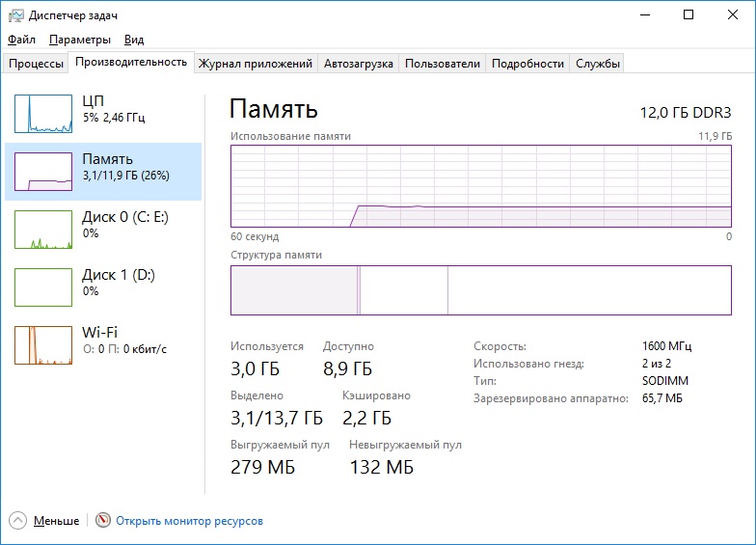Open the Параметры menu

[x=80, y=40]
